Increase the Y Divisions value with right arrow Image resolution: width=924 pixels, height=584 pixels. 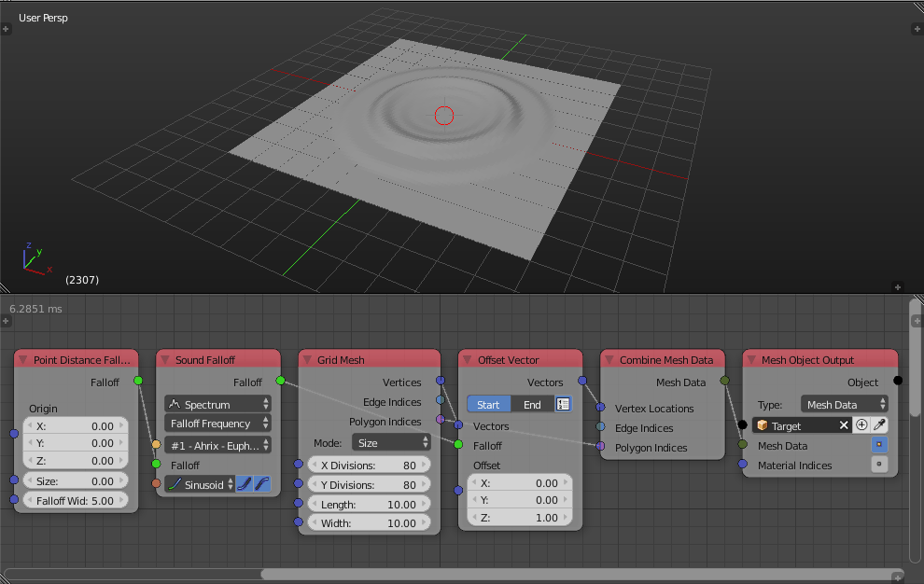pos(424,484)
